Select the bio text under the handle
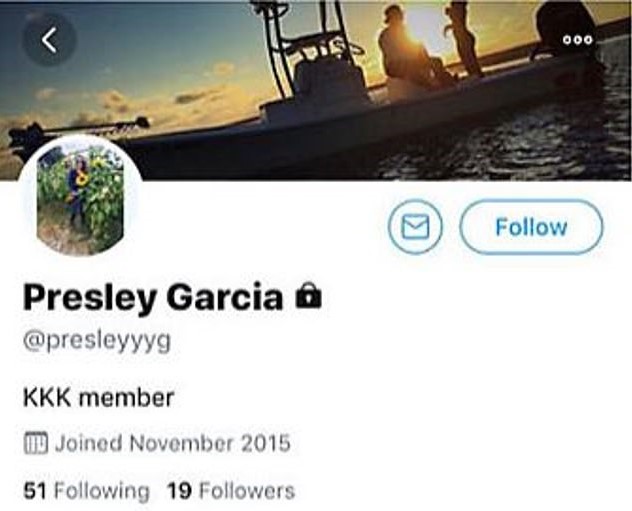 pyautogui.click(x=99, y=397)
